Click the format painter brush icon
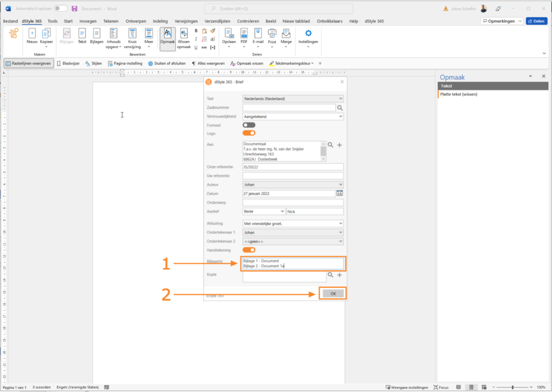The image size is (552, 392). coord(212,31)
